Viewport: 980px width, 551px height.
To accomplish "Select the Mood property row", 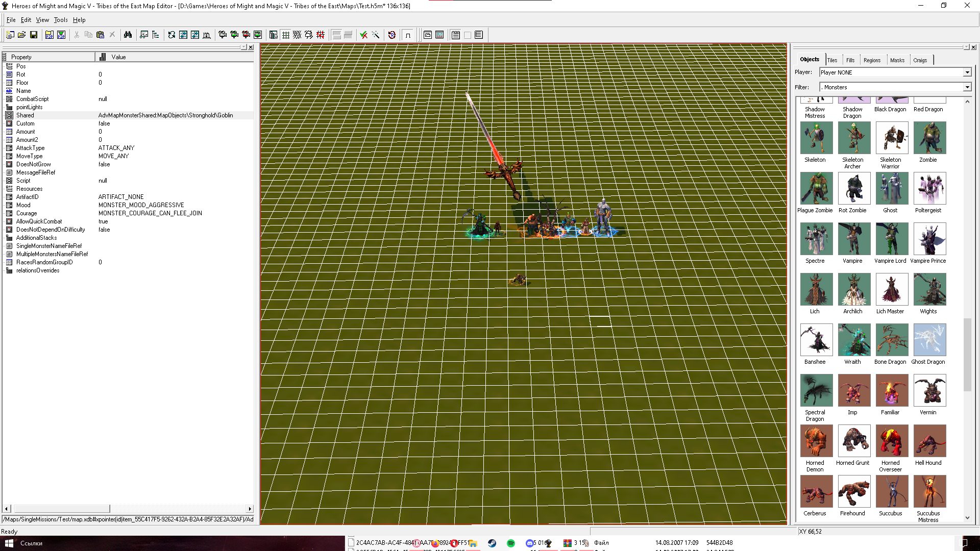I will pyautogui.click(x=128, y=205).
